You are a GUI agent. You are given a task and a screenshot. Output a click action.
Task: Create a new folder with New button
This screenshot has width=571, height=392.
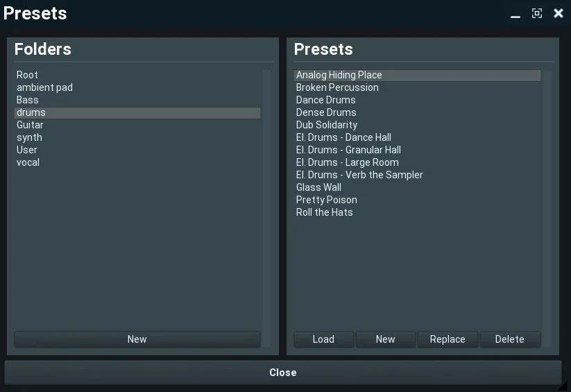click(x=137, y=339)
